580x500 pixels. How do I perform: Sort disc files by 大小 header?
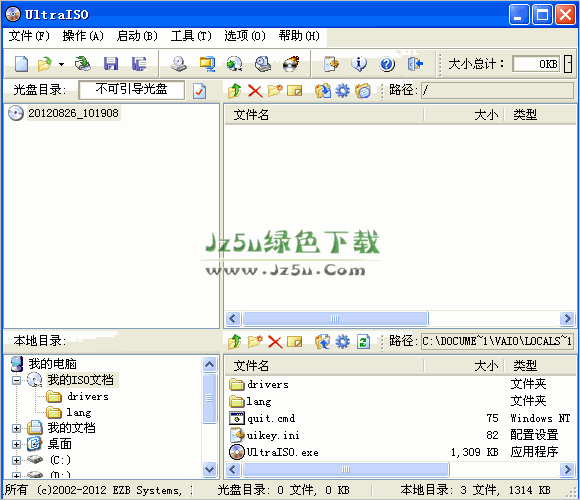point(464,115)
